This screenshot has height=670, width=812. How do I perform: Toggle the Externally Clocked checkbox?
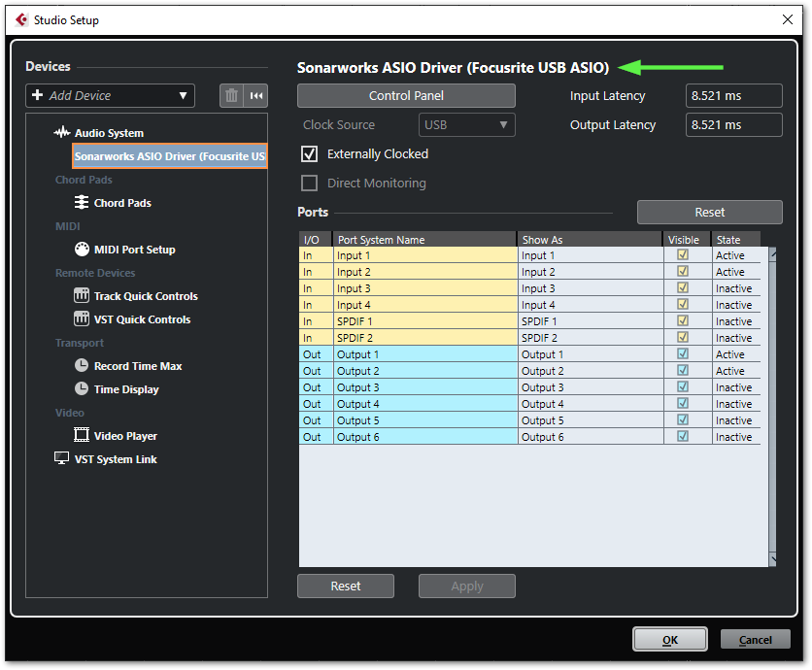(309, 153)
